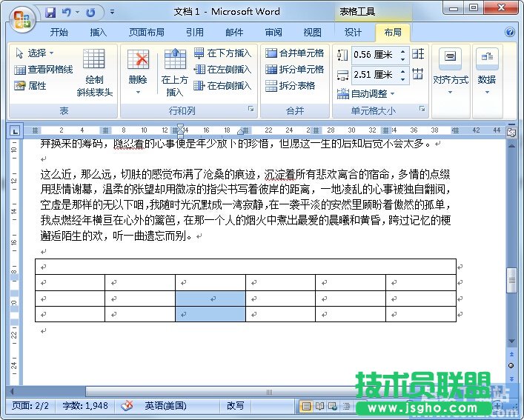
Task: Click the spell check icon in status bar
Action: [127, 406]
